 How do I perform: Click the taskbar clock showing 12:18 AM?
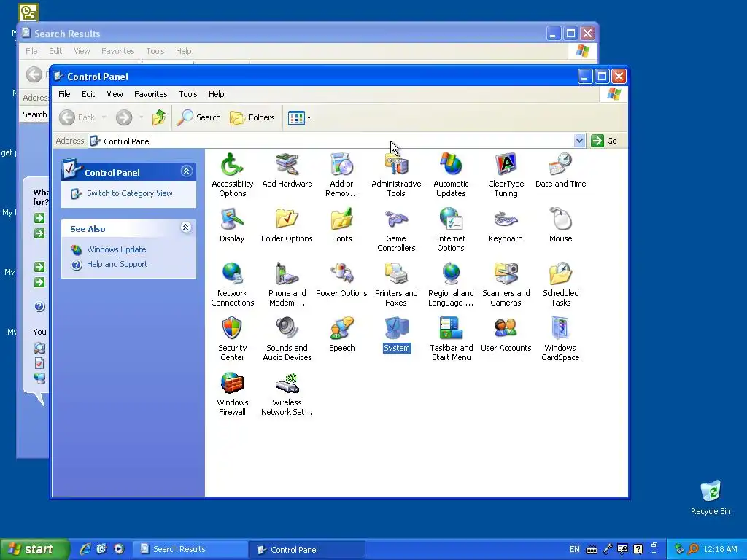720,550
